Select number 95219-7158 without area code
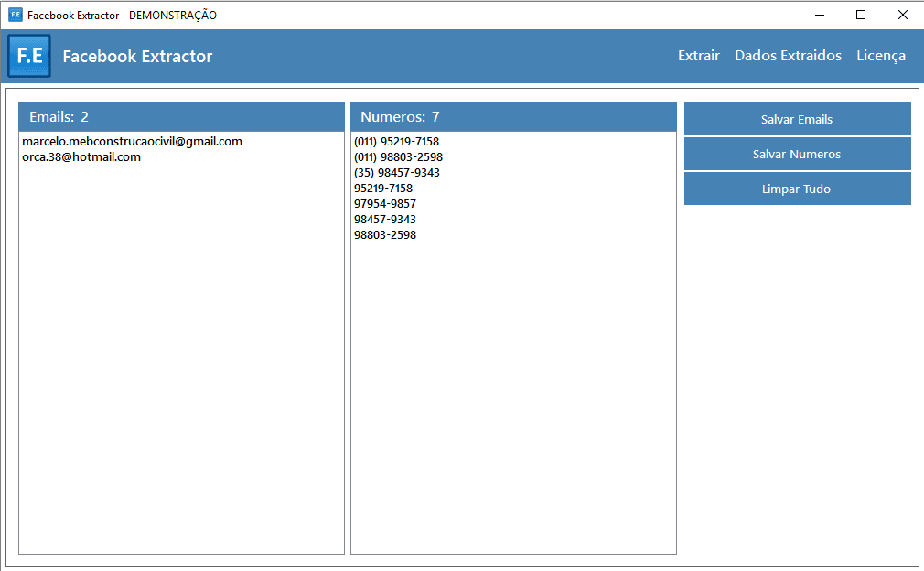Viewport: 924px width, 571px height. coord(383,188)
